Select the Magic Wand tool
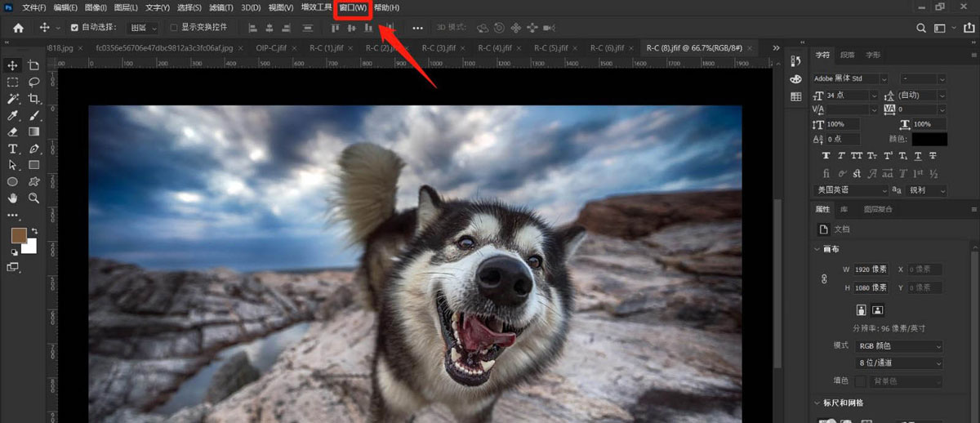The height and width of the screenshot is (423, 980). 13,99
